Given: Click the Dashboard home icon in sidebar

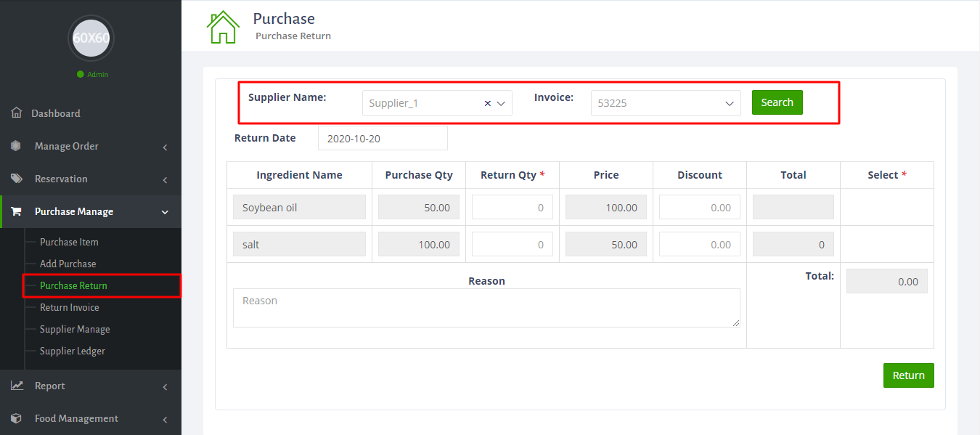Looking at the screenshot, I should tap(16, 113).
